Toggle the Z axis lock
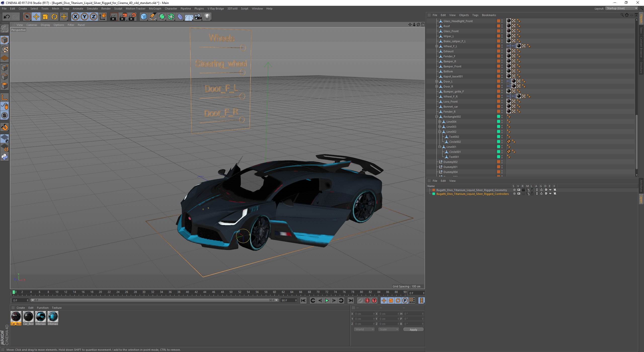Viewport: 644px width, 352px height. pyautogui.click(x=94, y=17)
